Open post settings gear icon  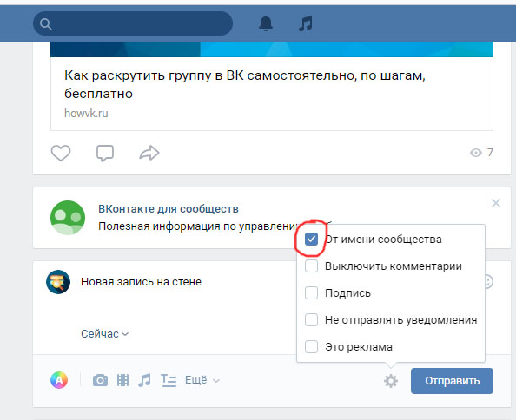coord(391,381)
